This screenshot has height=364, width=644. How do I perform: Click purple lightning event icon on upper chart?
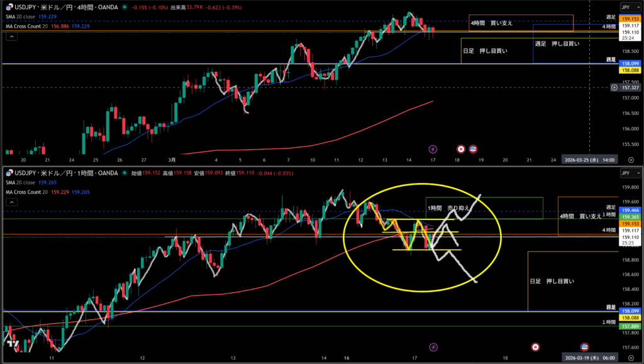click(433, 149)
